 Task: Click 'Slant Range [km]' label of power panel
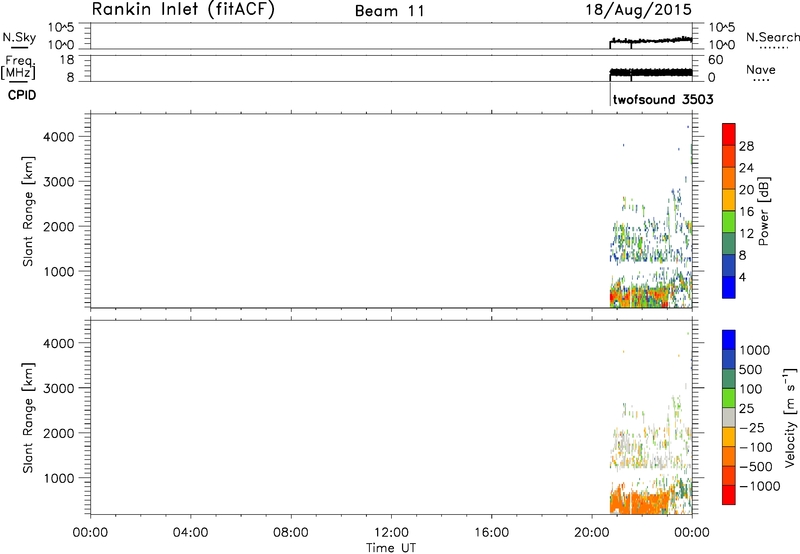[x=28, y=211]
